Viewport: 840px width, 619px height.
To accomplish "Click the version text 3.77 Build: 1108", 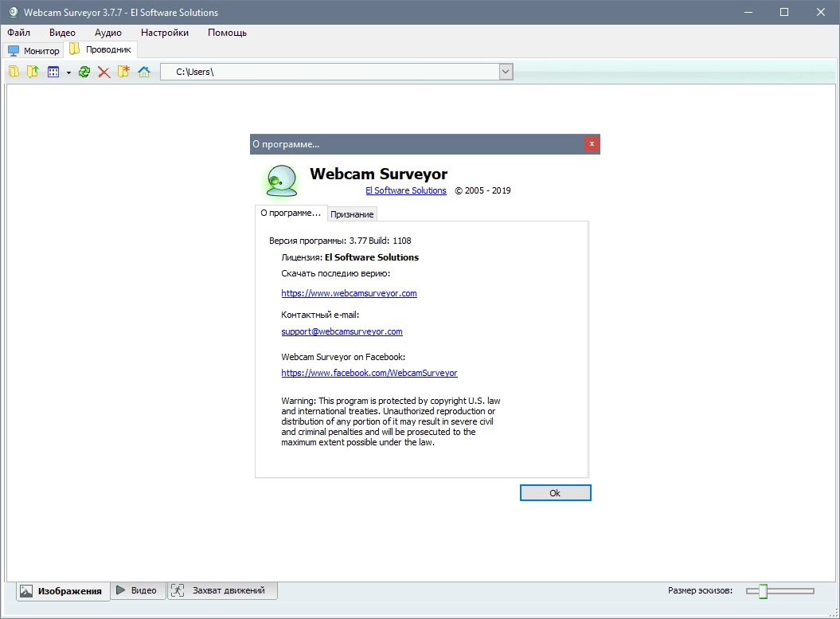I will [381, 241].
